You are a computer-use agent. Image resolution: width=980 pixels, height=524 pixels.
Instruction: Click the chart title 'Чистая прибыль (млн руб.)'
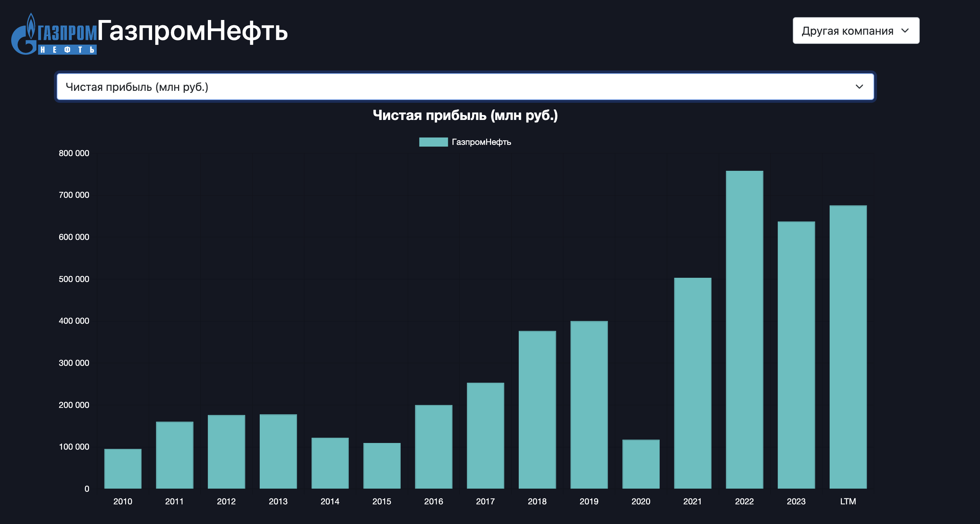465,115
